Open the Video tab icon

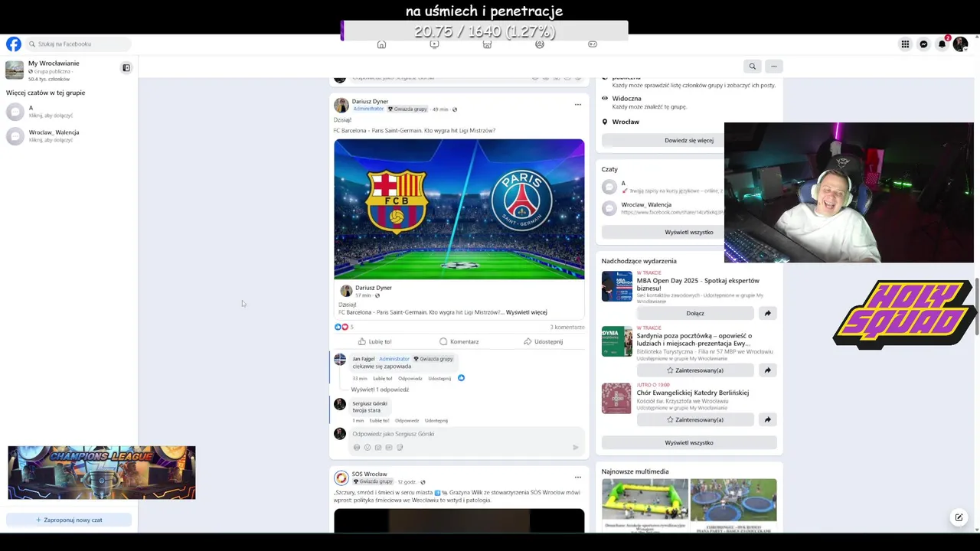pyautogui.click(x=434, y=44)
